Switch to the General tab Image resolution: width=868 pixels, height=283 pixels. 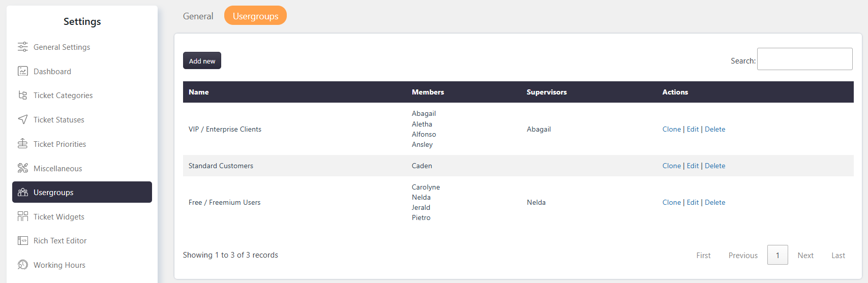pos(198,16)
